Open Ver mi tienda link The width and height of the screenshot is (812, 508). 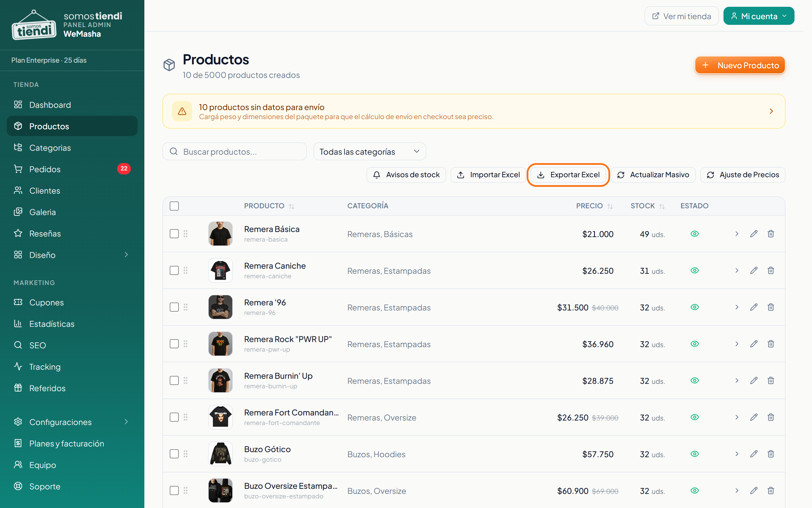pyautogui.click(x=681, y=16)
